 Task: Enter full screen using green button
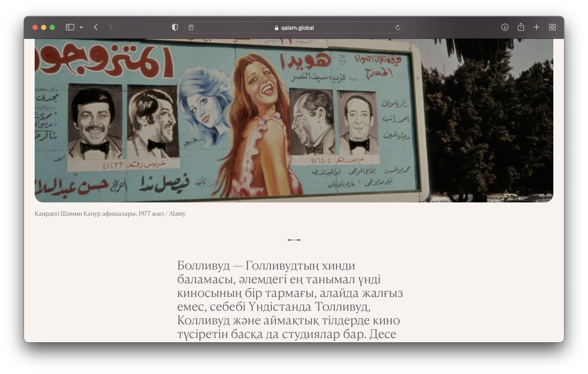[52, 27]
